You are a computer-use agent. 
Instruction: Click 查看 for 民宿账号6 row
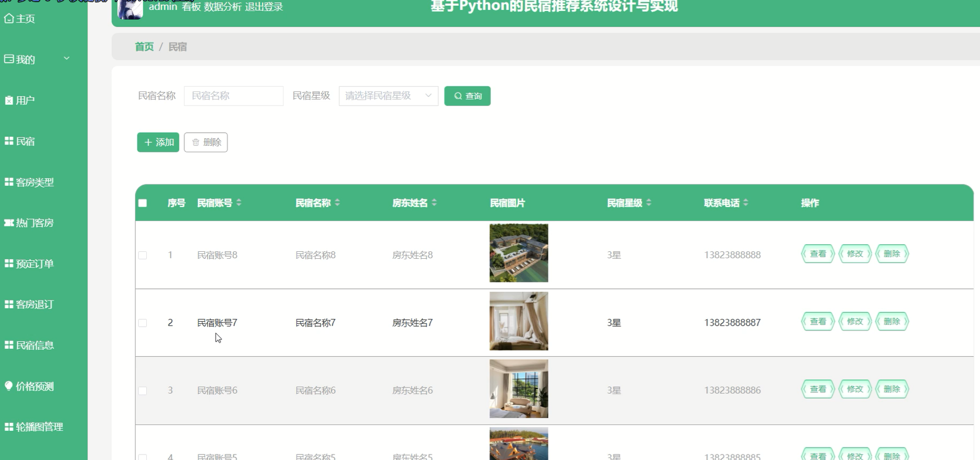[818, 390]
